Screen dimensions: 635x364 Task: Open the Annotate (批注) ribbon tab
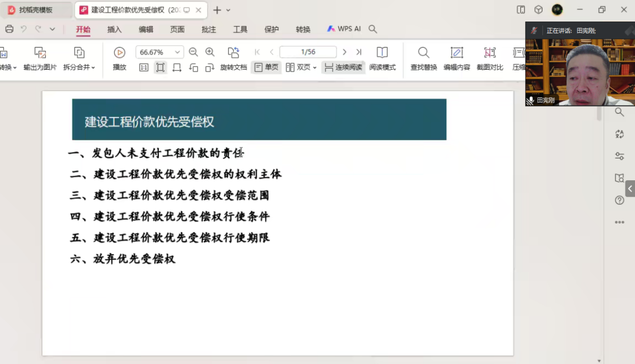click(208, 30)
